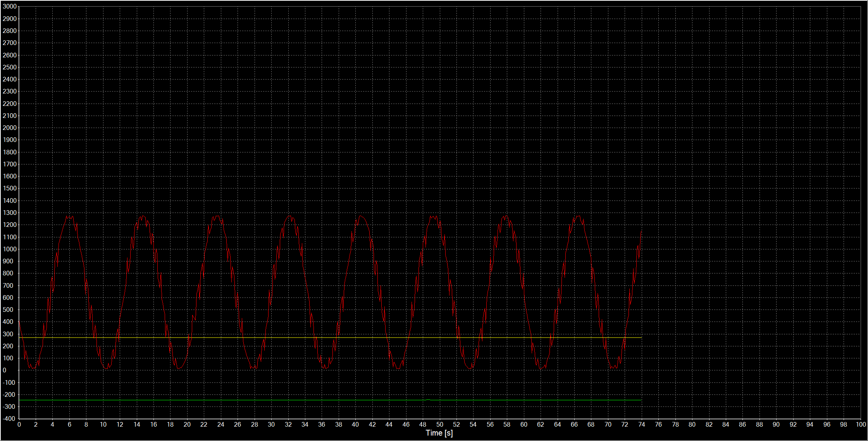Click the '1300' Y-axis tick label
This screenshot has height=441, width=868.
(10, 213)
